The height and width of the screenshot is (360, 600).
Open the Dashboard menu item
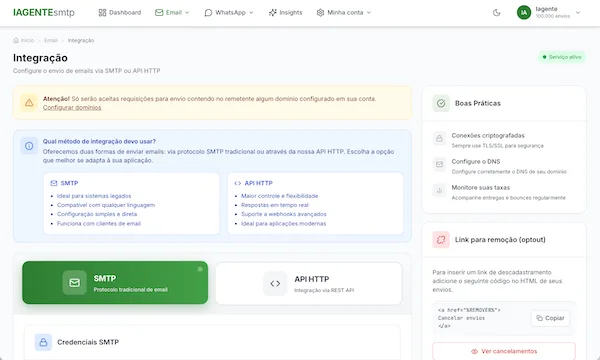click(120, 13)
